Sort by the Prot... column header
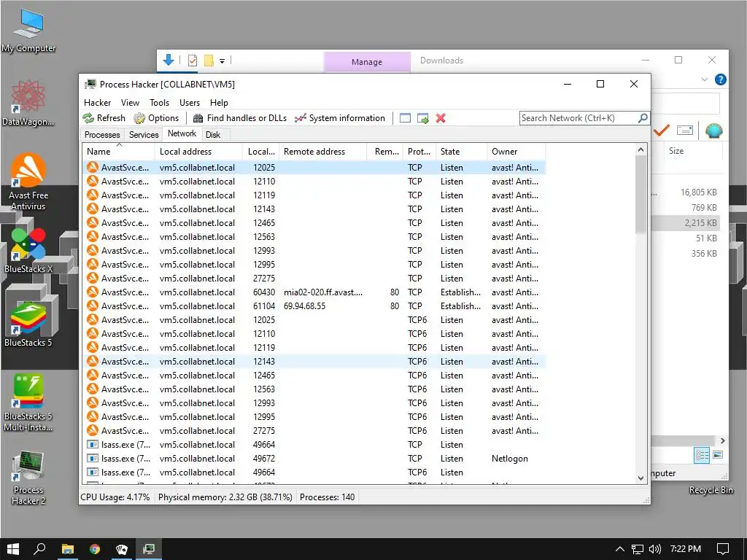 tap(419, 152)
